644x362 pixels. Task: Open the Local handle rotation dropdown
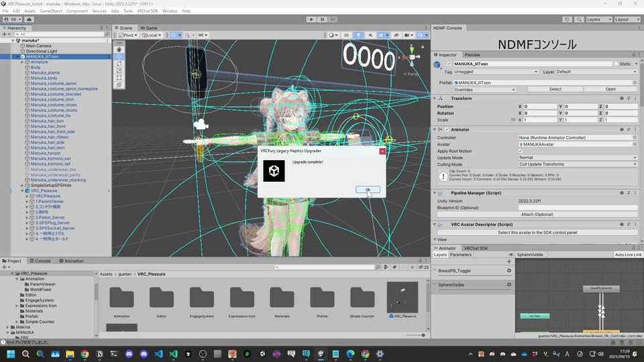tap(151, 36)
